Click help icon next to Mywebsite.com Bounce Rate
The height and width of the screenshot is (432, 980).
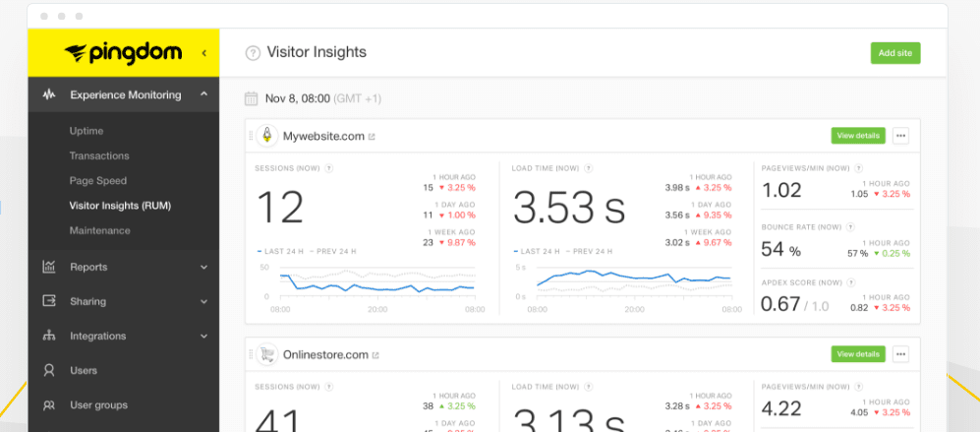click(x=850, y=227)
